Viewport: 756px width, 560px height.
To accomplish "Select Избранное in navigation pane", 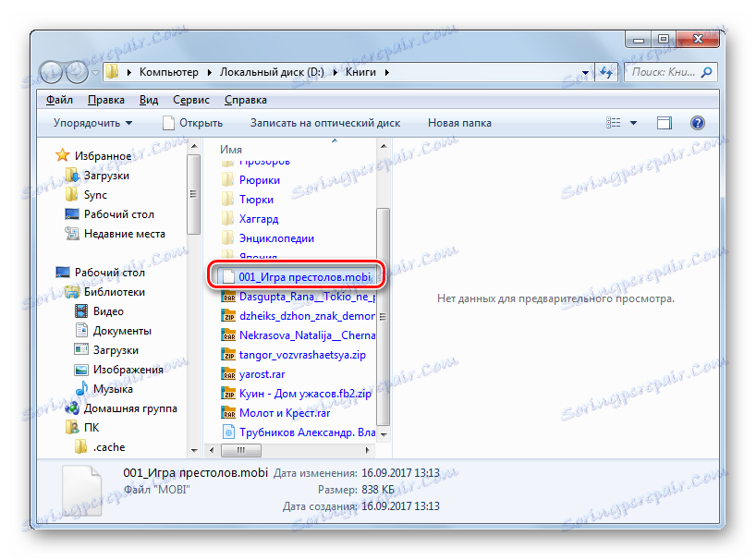I will pyautogui.click(x=103, y=156).
